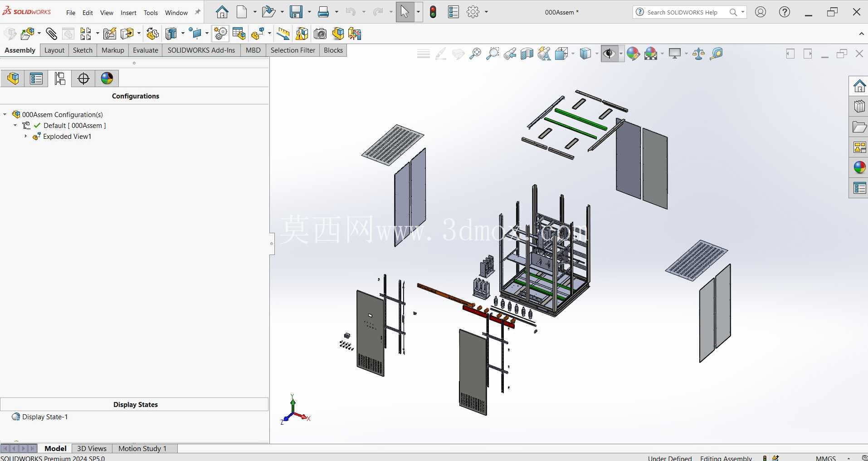This screenshot has height=461, width=868.
Task: Click the Bill of Materials icon
Action: [x=239, y=34]
